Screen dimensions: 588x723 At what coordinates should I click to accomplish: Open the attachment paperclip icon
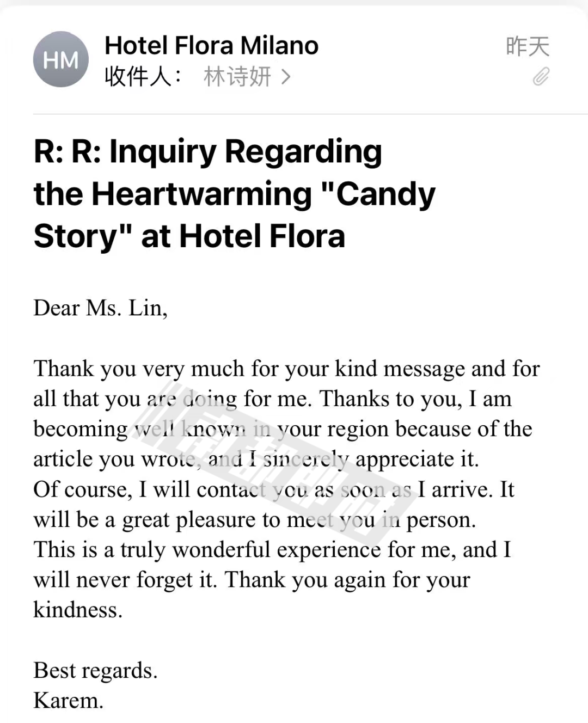(x=541, y=77)
